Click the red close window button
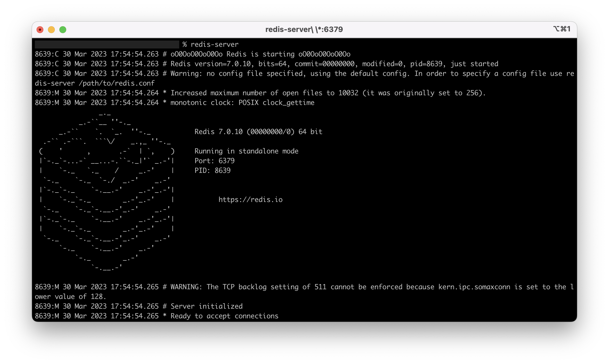This screenshot has width=609, height=364. click(x=40, y=30)
